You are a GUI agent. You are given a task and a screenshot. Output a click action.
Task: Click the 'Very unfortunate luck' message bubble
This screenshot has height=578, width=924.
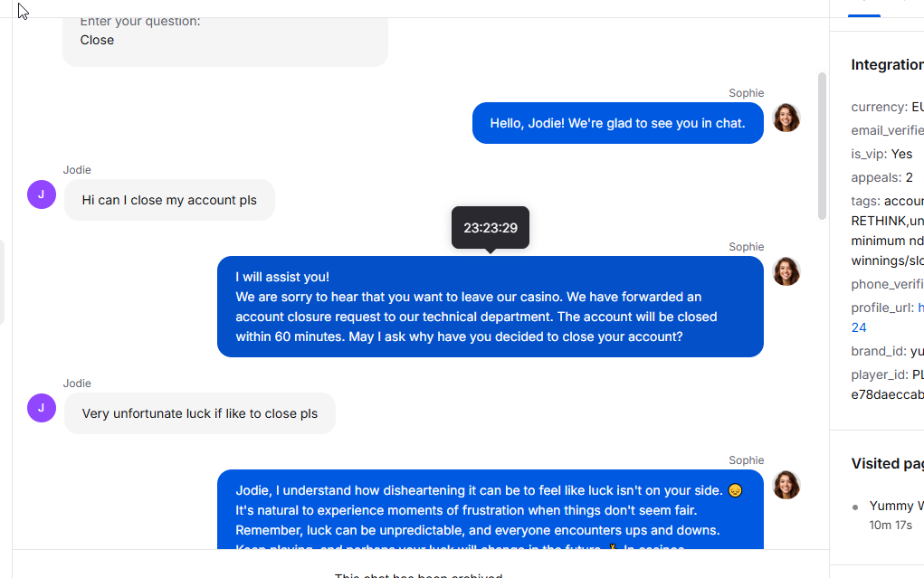click(200, 413)
